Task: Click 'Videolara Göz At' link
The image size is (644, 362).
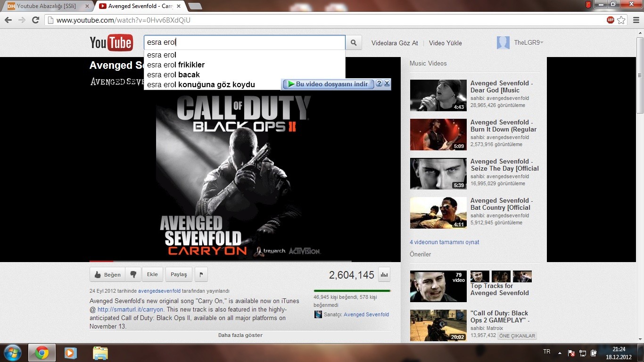Action: coord(395,43)
